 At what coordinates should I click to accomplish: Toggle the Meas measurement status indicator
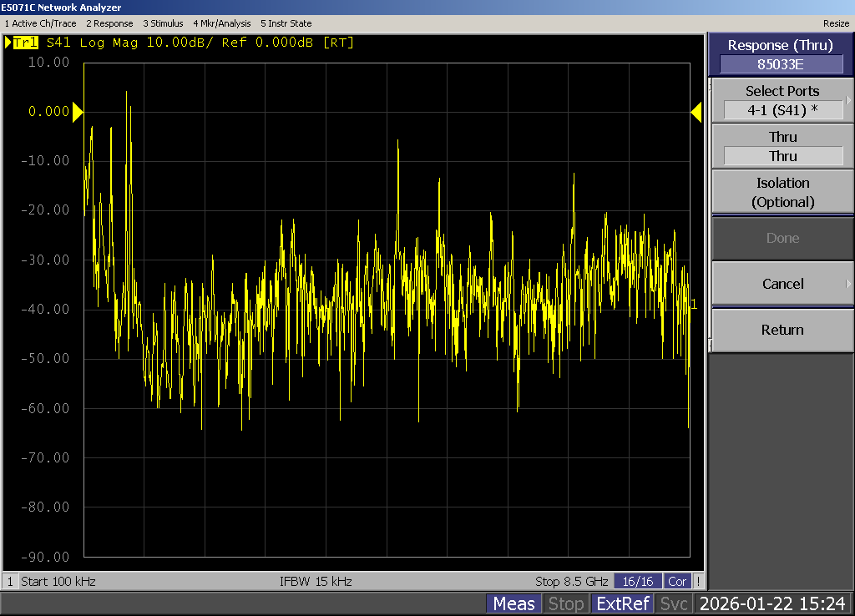pos(514,603)
